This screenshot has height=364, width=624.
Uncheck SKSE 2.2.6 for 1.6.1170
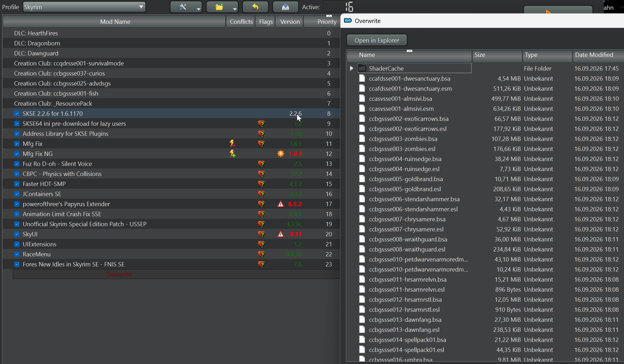tap(17, 114)
